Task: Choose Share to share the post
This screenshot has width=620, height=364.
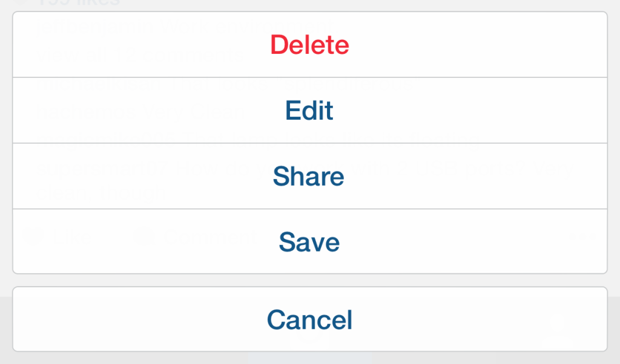Action: tap(309, 176)
